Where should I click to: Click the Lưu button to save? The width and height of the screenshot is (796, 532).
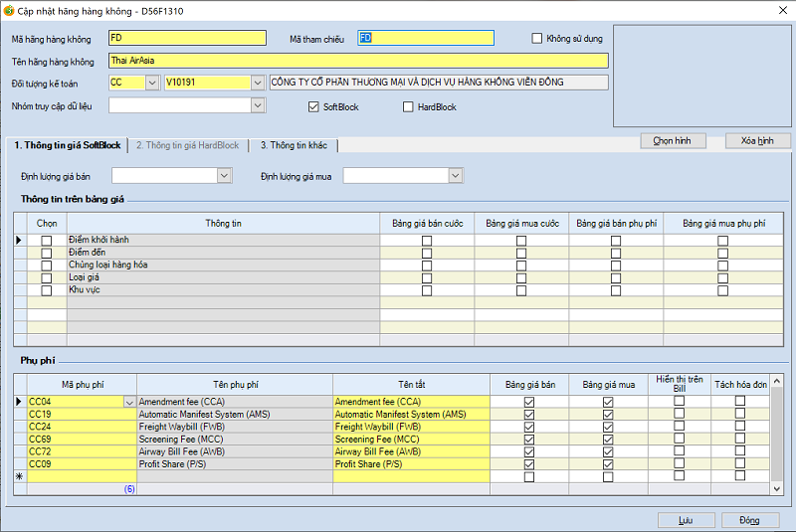click(x=686, y=520)
